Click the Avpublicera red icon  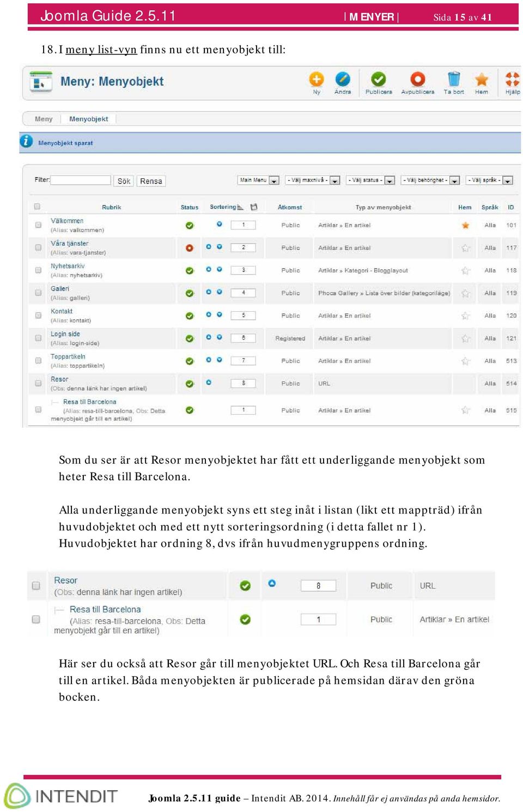418,80
